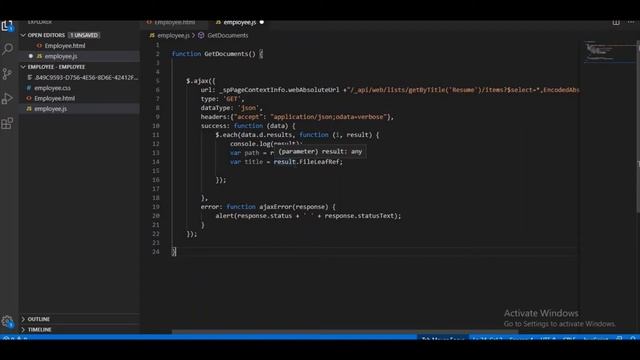640x360 pixels.
Task: Click the split editor icon
Action: click(616, 22)
